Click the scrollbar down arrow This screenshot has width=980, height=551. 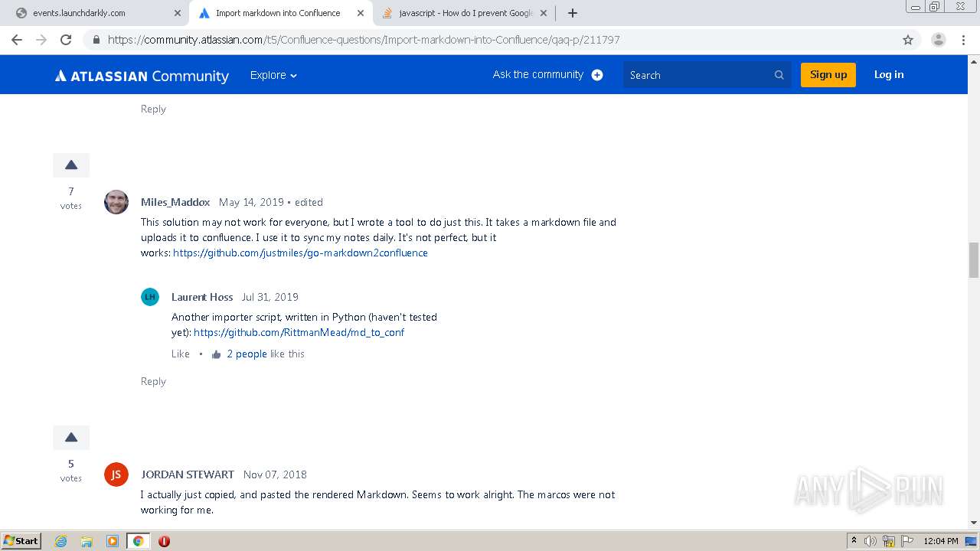click(x=973, y=522)
